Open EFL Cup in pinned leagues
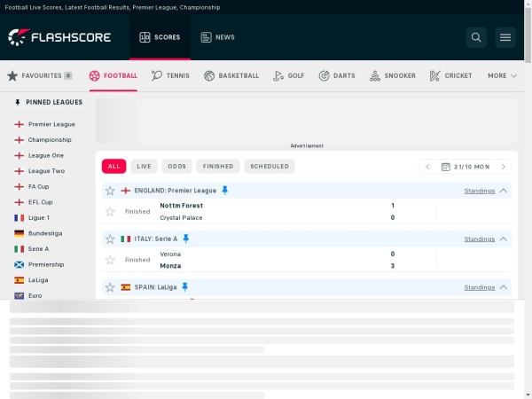 click(41, 202)
